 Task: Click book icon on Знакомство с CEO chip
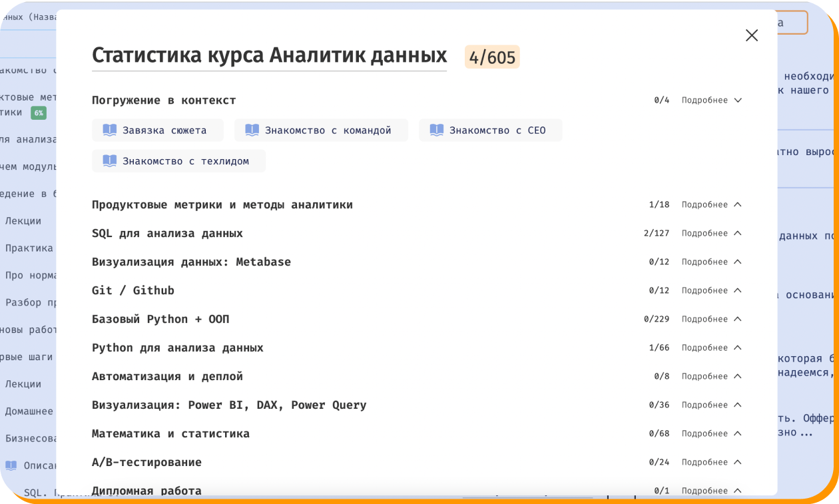coord(437,130)
